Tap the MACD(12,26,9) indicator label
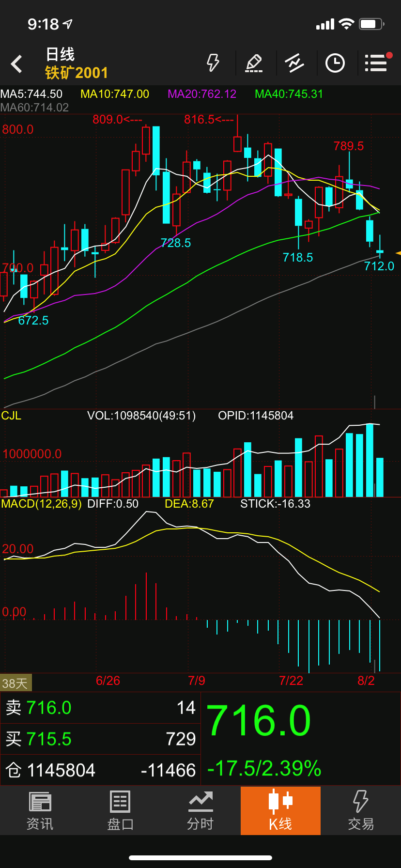Image resolution: width=401 pixels, height=868 pixels. 41,504
